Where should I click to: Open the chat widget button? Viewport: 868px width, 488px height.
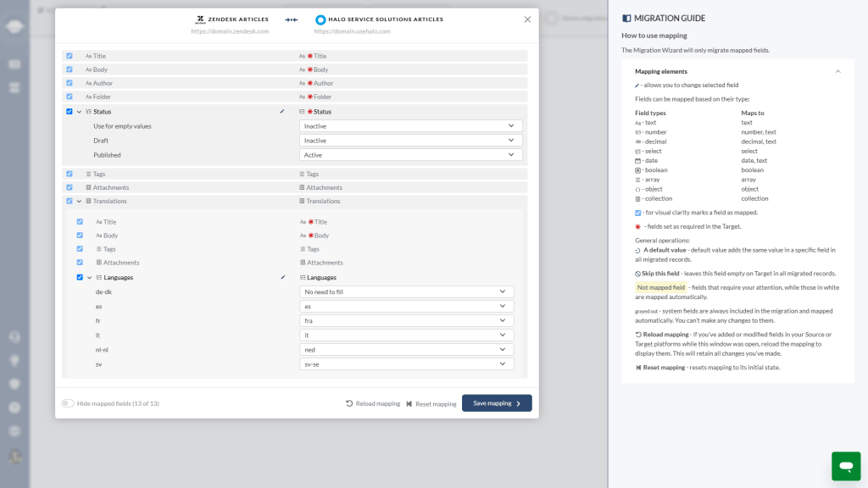(846, 466)
